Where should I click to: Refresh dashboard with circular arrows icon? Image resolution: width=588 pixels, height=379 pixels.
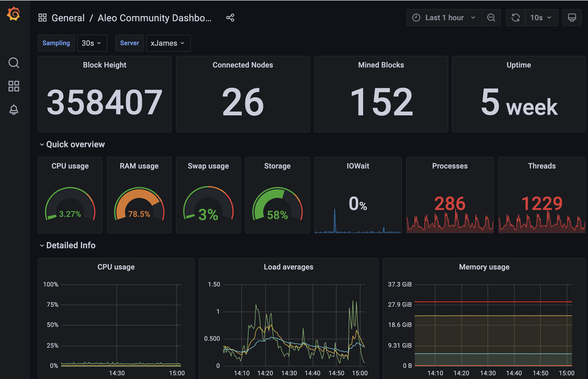tap(515, 18)
